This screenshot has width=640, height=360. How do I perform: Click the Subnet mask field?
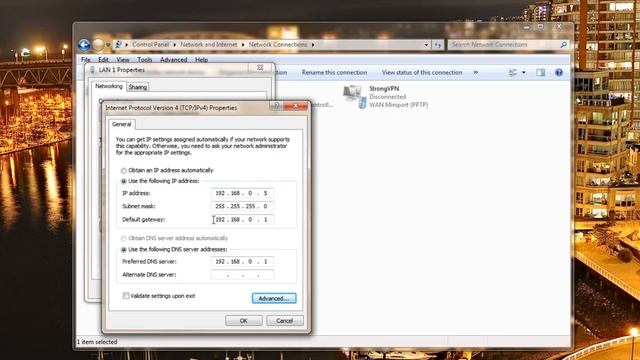(242, 207)
